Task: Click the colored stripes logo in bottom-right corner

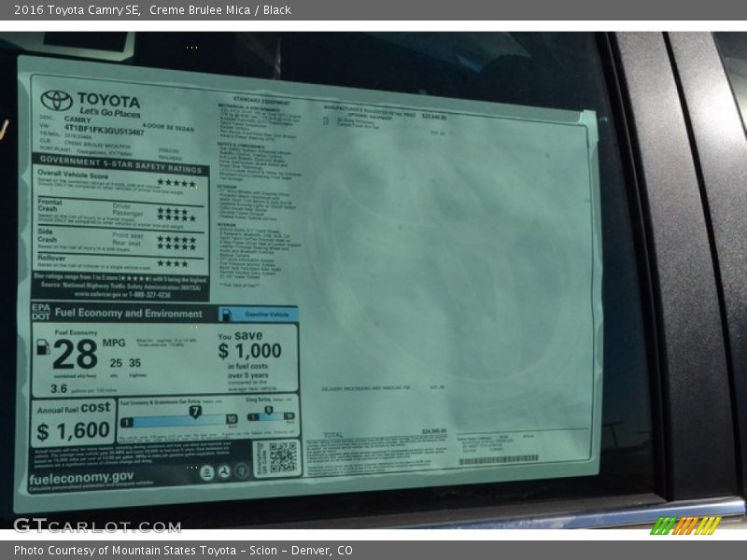Action: (x=685, y=525)
